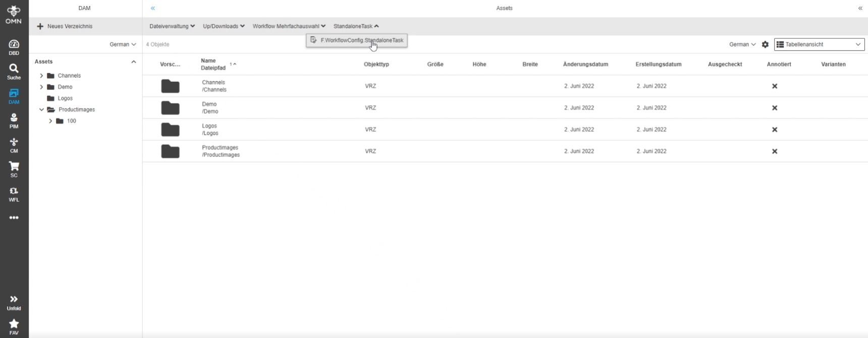Select F.WorkflowConfig.StandaloneTask menu entry
This screenshot has width=868, height=338.
(x=361, y=40)
